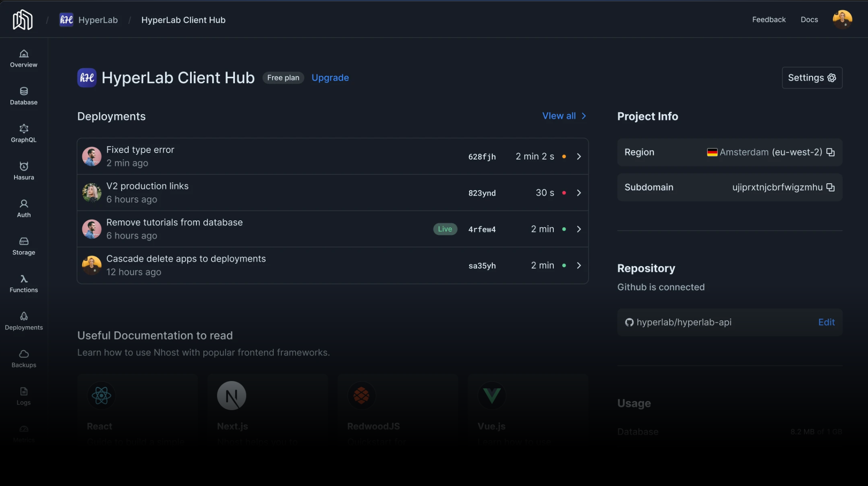Image resolution: width=868 pixels, height=486 pixels.
Task: Click the HyperLab Client Hub project logo
Action: tap(87, 78)
